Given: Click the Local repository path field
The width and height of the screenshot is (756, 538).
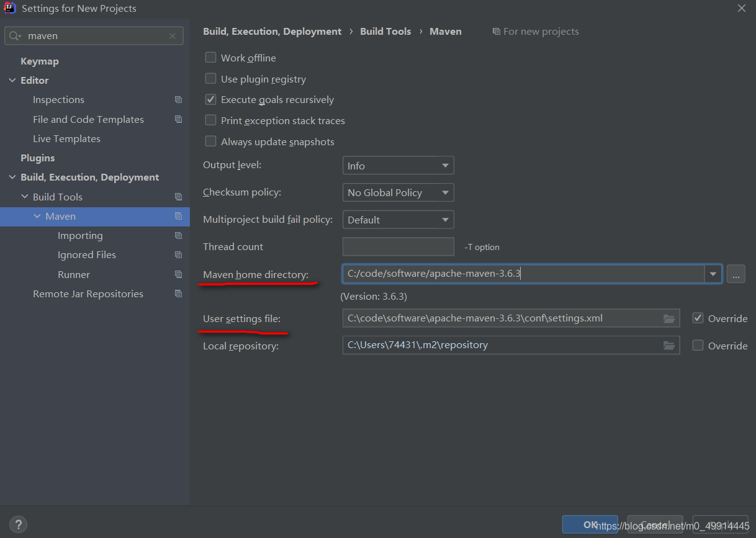Looking at the screenshot, I should point(511,345).
